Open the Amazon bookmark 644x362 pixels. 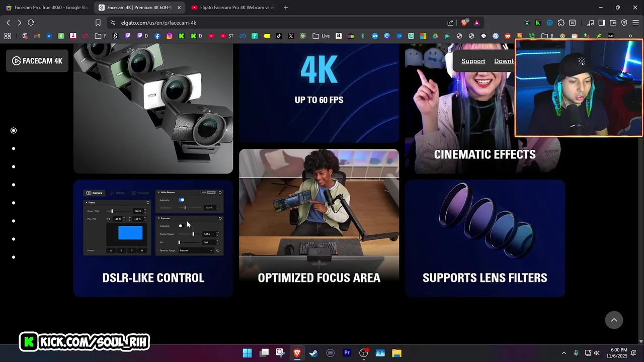339,36
